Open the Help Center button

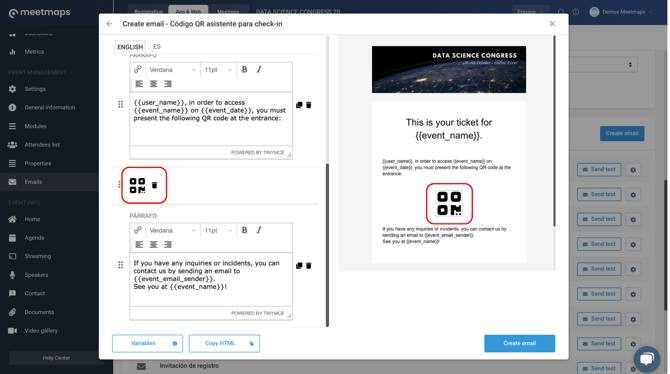(x=56, y=358)
